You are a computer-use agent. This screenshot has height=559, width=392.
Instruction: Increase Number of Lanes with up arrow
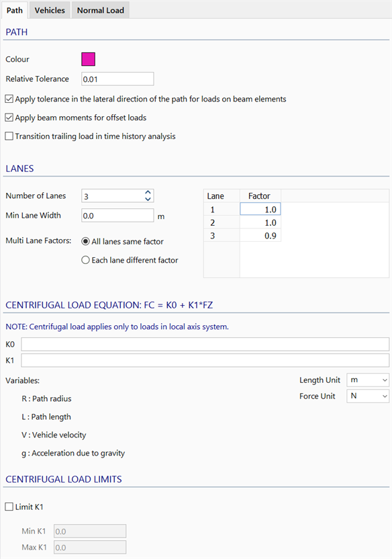(148, 193)
